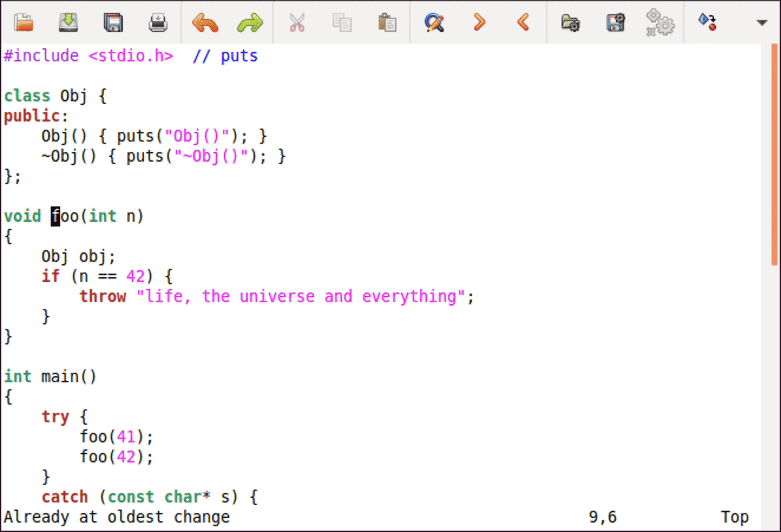Save the current file using the toolbar
The image size is (781, 532).
pyautogui.click(x=68, y=22)
